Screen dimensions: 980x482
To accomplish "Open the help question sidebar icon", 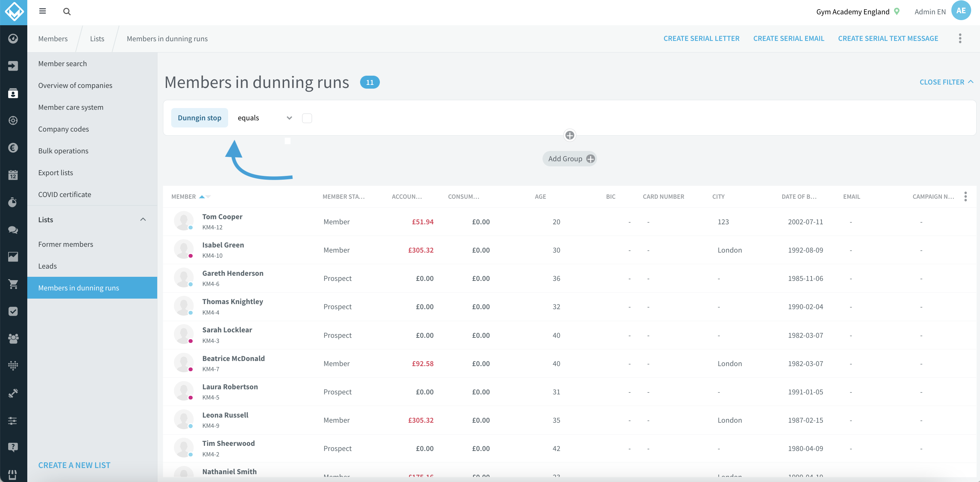I will pos(13,447).
